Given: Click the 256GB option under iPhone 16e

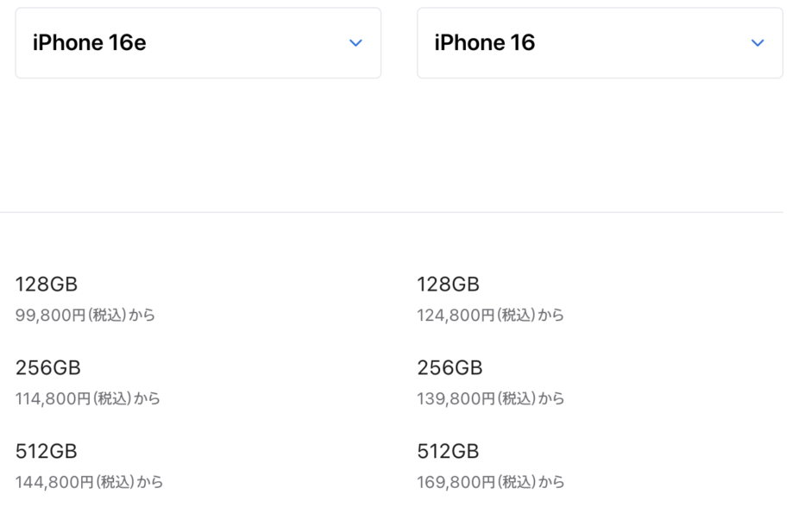Looking at the screenshot, I should 48,367.
